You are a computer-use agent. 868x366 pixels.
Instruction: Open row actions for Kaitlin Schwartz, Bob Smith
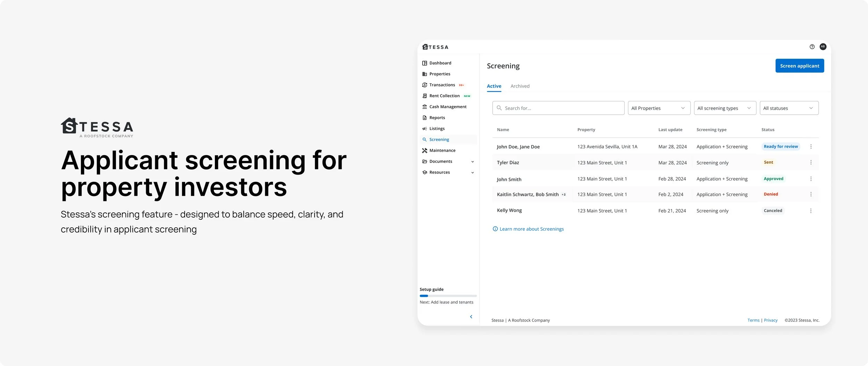click(x=811, y=194)
